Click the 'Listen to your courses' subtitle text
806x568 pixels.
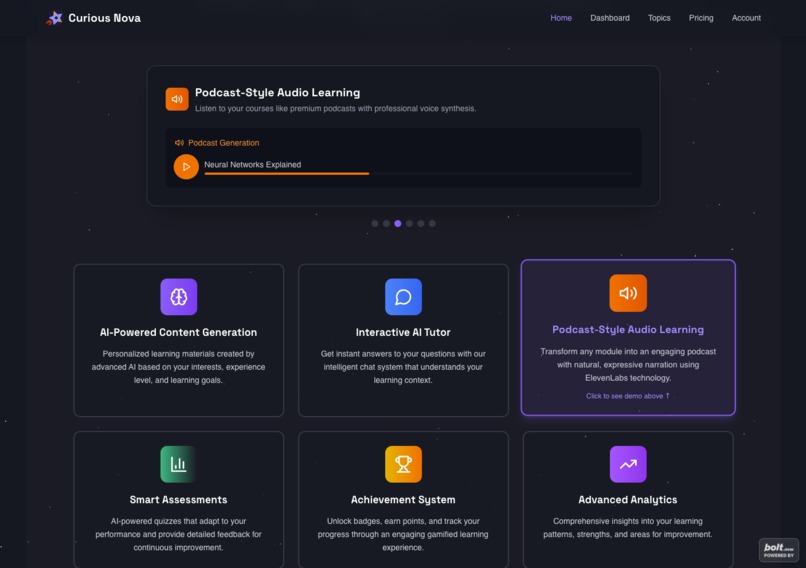pos(335,108)
